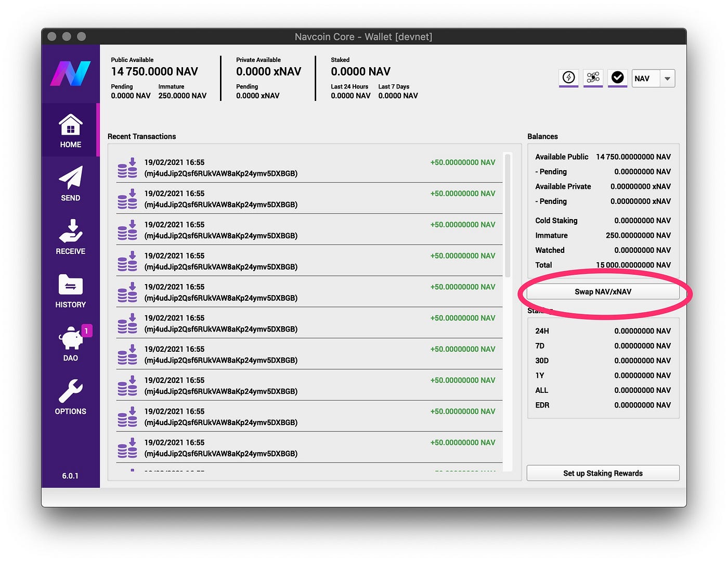The height and width of the screenshot is (562, 728).
Task: Open the NAV currency unit dropdown
Action: (x=653, y=79)
